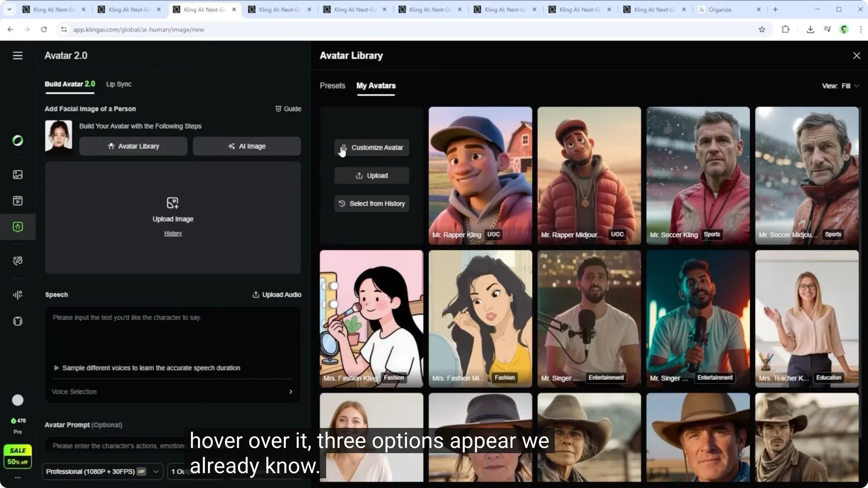Select the My Avatars tab
The height and width of the screenshot is (488, 868).
coord(376,85)
